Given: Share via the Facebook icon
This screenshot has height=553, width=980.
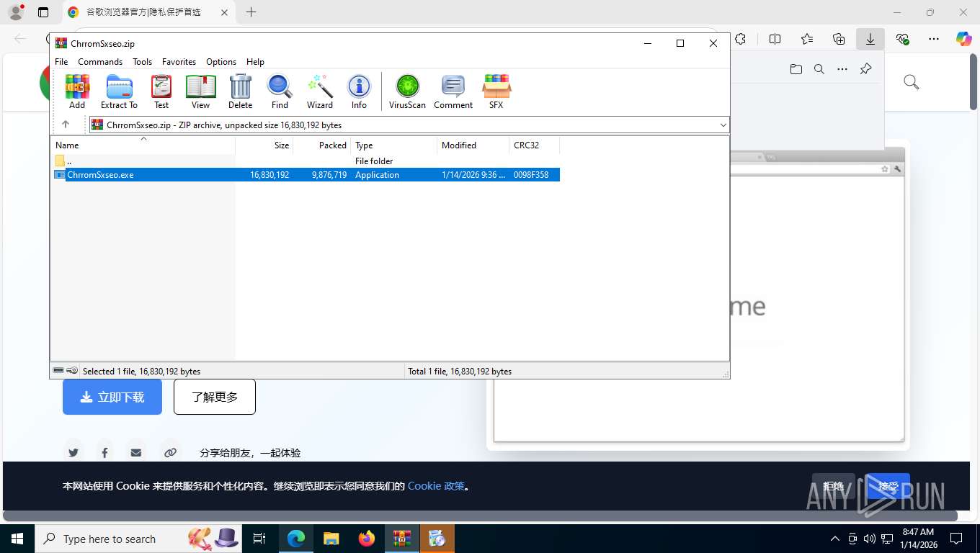Looking at the screenshot, I should pos(104,452).
